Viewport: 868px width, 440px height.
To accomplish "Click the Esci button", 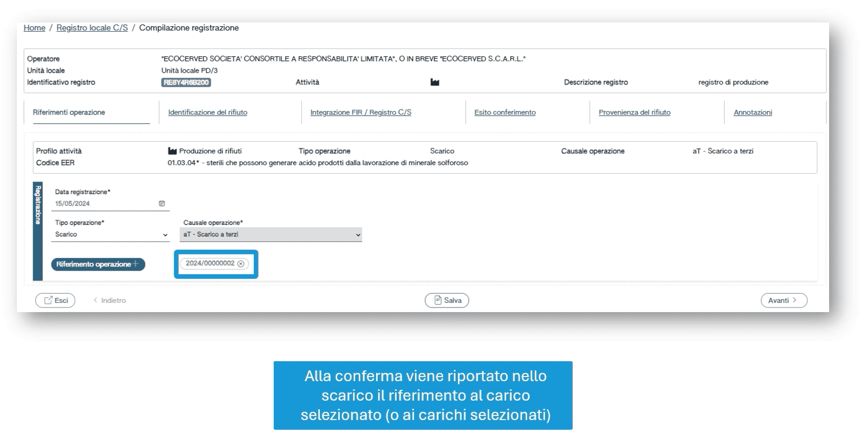I will pyautogui.click(x=55, y=301).
